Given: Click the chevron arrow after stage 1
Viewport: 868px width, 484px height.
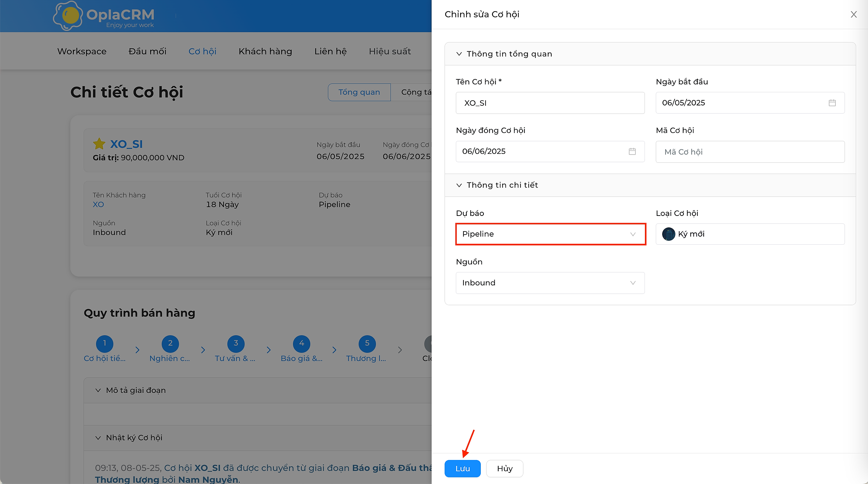Looking at the screenshot, I should click(x=137, y=350).
